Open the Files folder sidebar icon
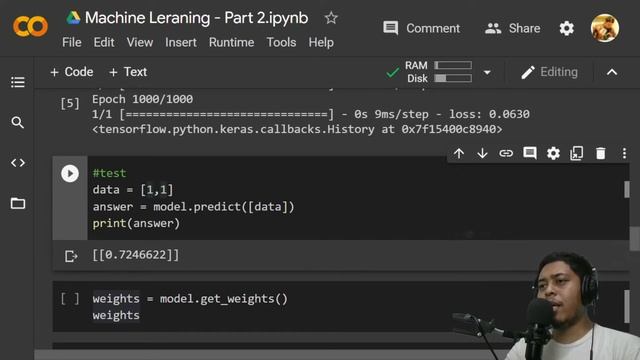640x360 pixels. [18, 203]
